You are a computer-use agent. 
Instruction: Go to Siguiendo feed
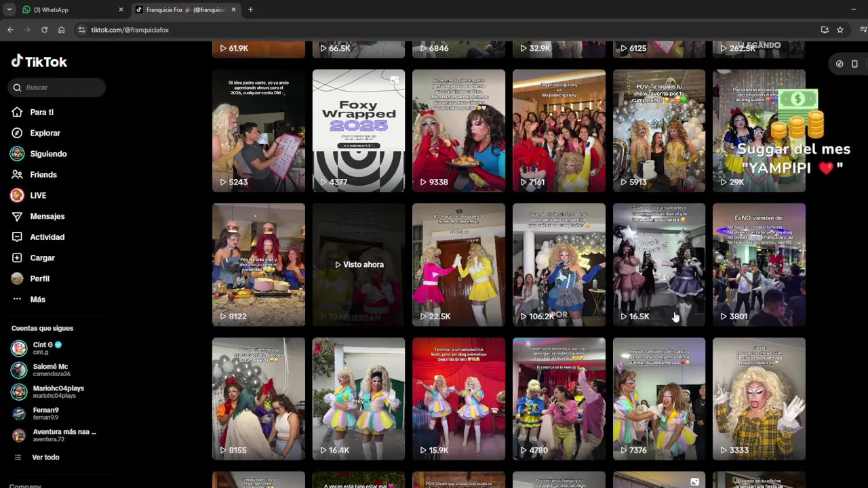point(48,154)
